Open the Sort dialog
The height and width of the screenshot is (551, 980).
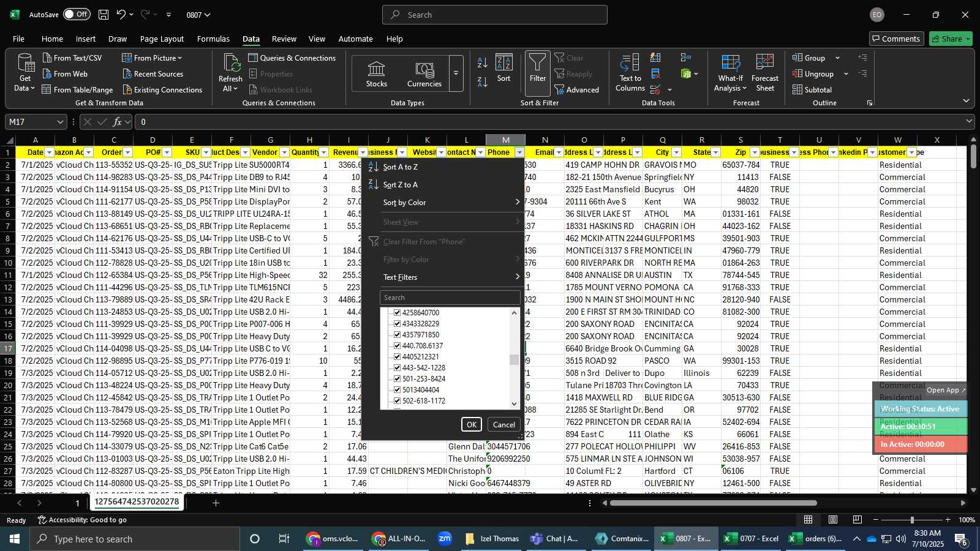pyautogui.click(x=503, y=69)
